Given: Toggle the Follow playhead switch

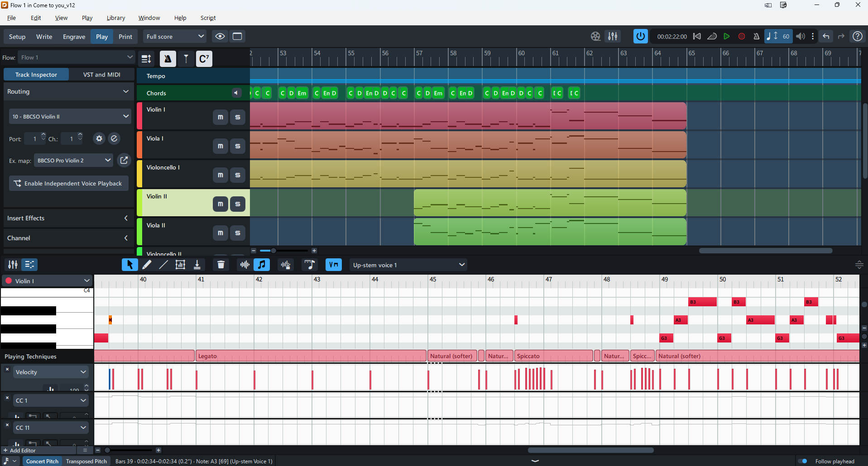Looking at the screenshot, I should (x=803, y=461).
